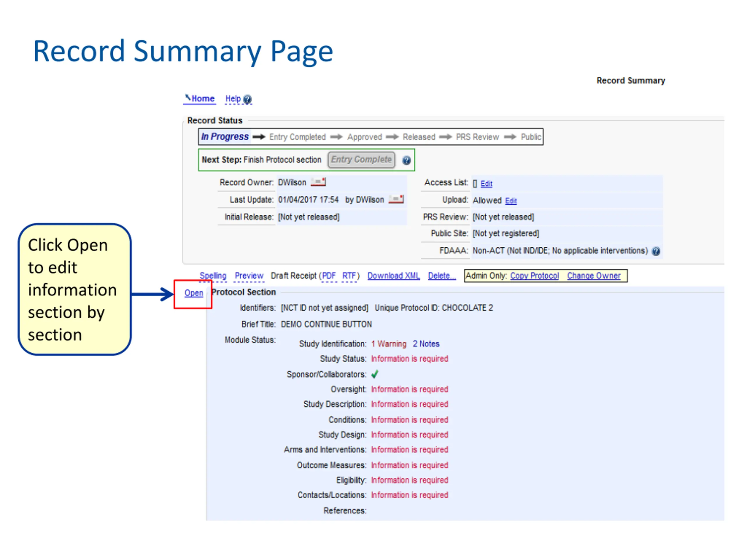The width and height of the screenshot is (747, 560).
Task: Click the Last Update email envelope icon
Action: click(396, 199)
